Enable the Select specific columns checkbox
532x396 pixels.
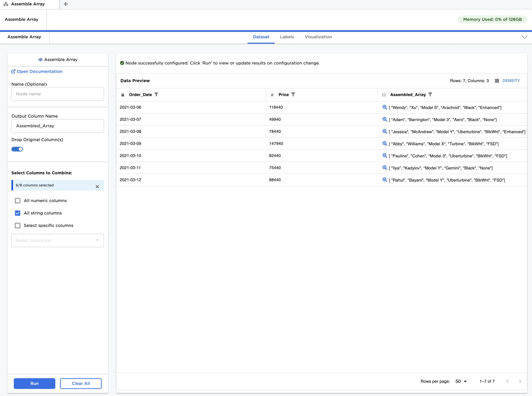point(18,226)
